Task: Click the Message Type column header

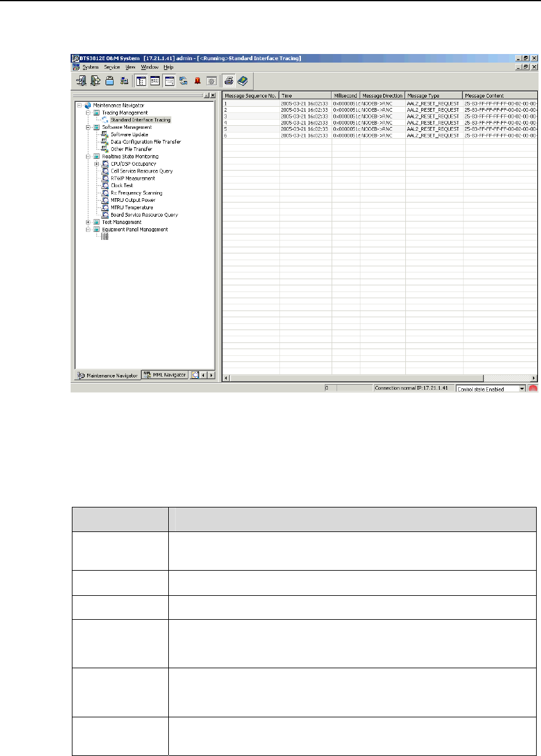Action: point(434,96)
